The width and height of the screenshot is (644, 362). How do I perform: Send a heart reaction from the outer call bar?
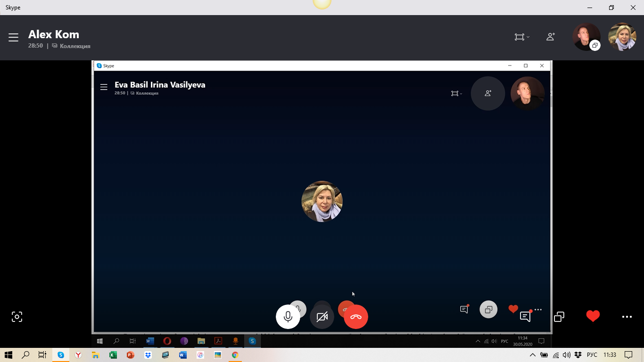[593, 316]
